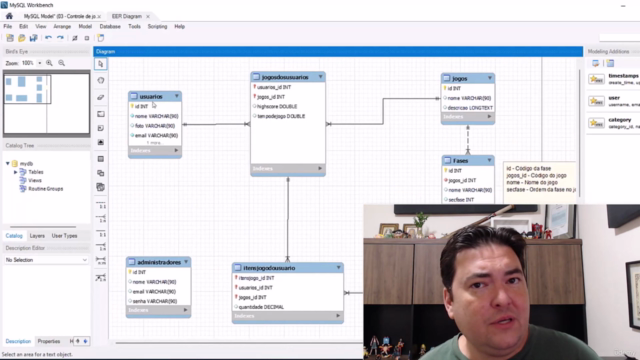Click the Bird's Eye overview thumbnail
The height and width of the screenshot is (360, 640).
click(x=47, y=104)
